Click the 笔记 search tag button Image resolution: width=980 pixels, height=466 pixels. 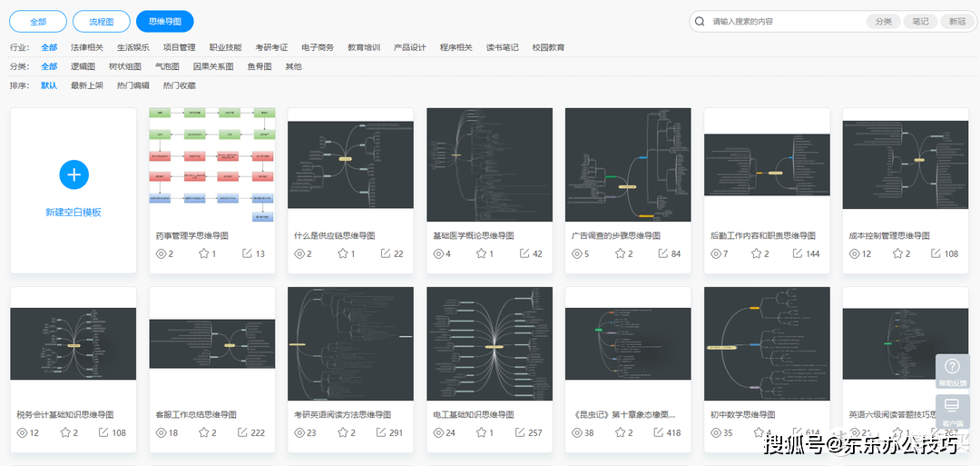tap(920, 22)
